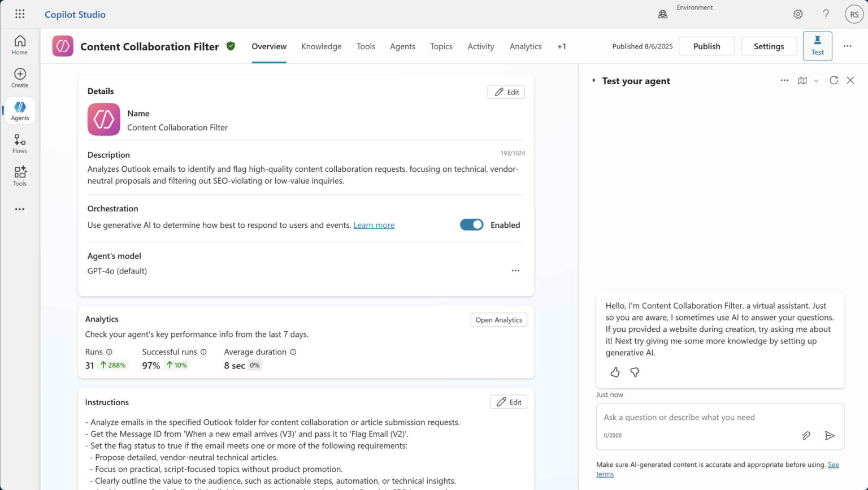Open the Analytics tab
Screen dimensions: 868x490
click(x=525, y=46)
